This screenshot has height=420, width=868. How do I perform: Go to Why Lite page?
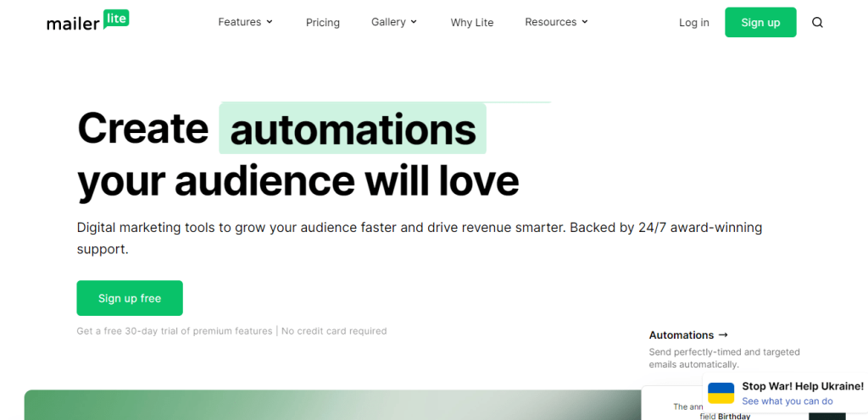click(x=471, y=23)
